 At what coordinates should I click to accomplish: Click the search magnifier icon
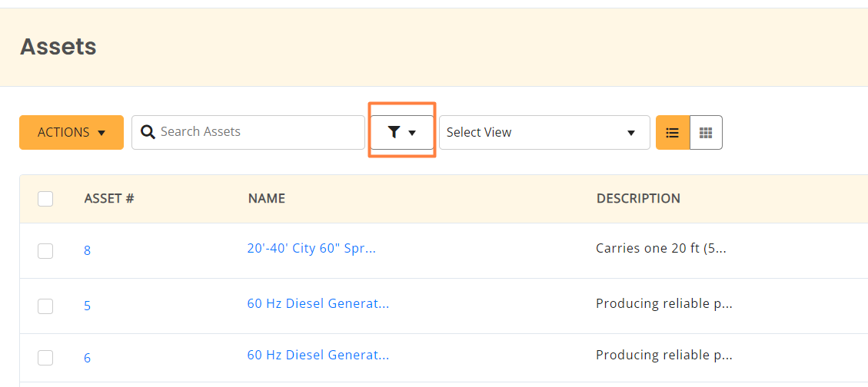point(148,132)
